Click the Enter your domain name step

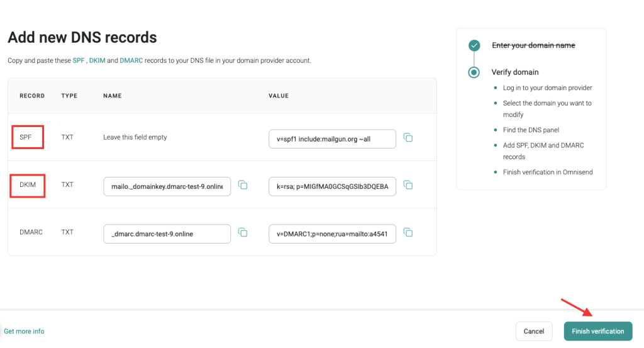(533, 45)
